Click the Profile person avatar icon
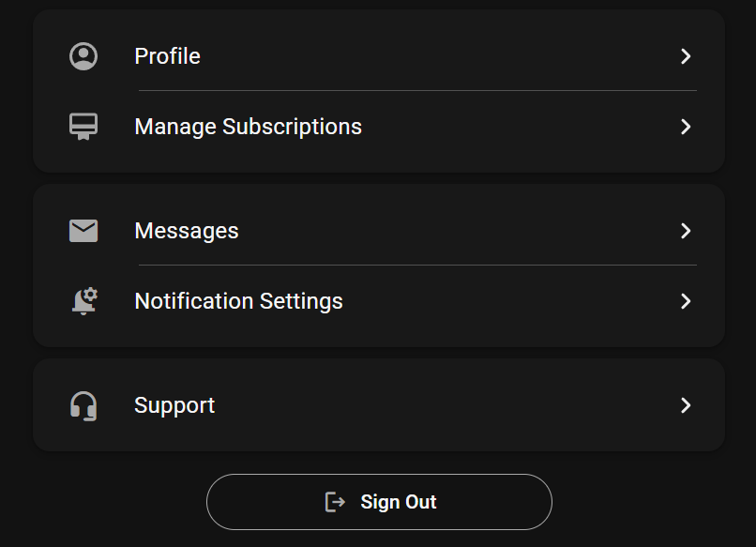756x547 pixels. click(83, 56)
